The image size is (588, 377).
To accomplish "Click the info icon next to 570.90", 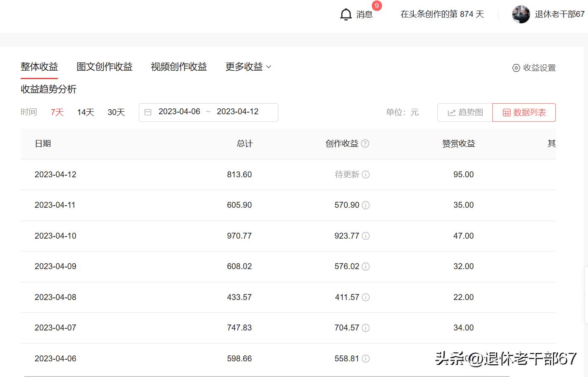I will point(365,205).
